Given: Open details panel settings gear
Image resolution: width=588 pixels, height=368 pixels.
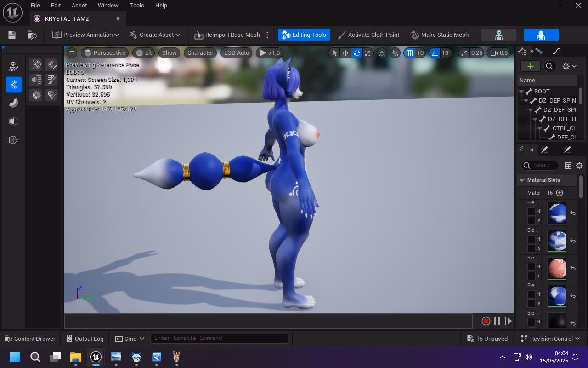Looking at the screenshot, I should [579, 166].
